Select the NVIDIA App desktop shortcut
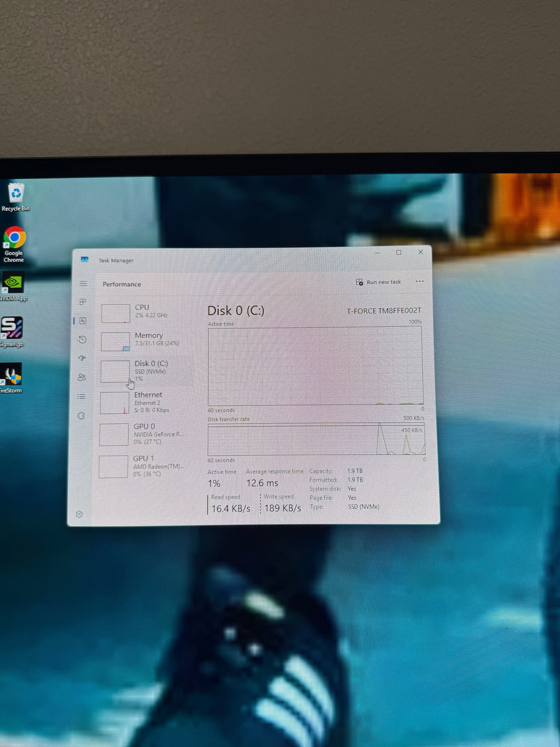Viewport: 560px width, 747px height. [13, 286]
